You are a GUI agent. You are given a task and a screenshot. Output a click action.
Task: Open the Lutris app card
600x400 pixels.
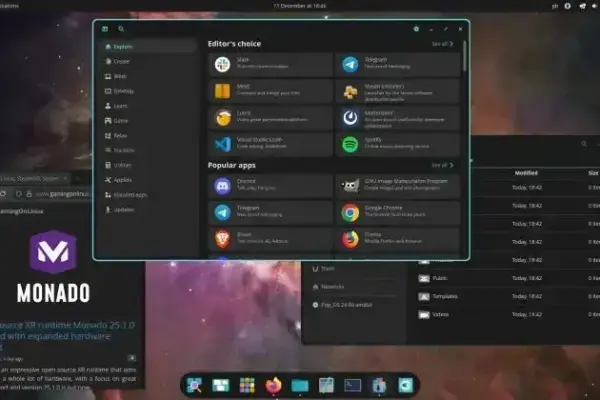pyautogui.click(x=271, y=118)
